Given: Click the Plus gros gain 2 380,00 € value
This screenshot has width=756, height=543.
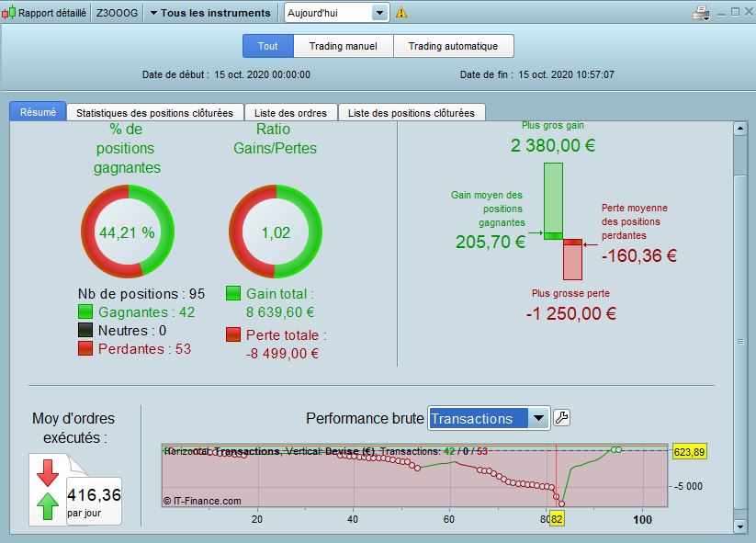Looking at the screenshot, I should (553, 145).
